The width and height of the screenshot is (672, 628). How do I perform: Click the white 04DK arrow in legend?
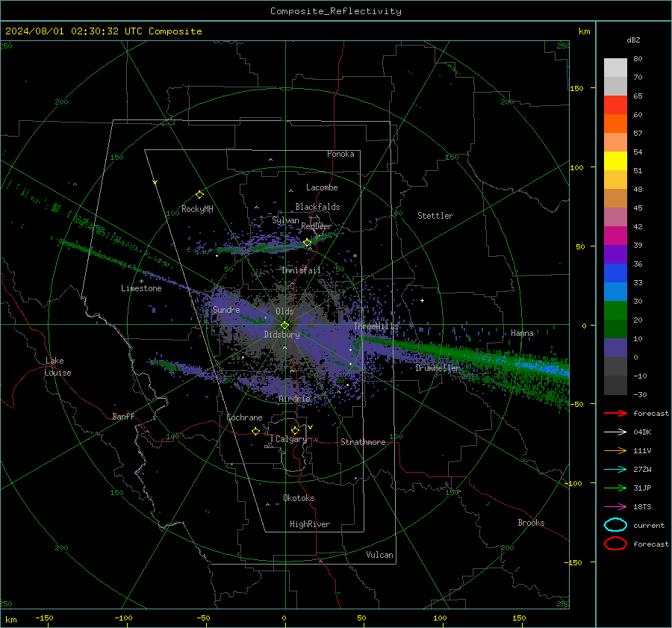pos(615,432)
